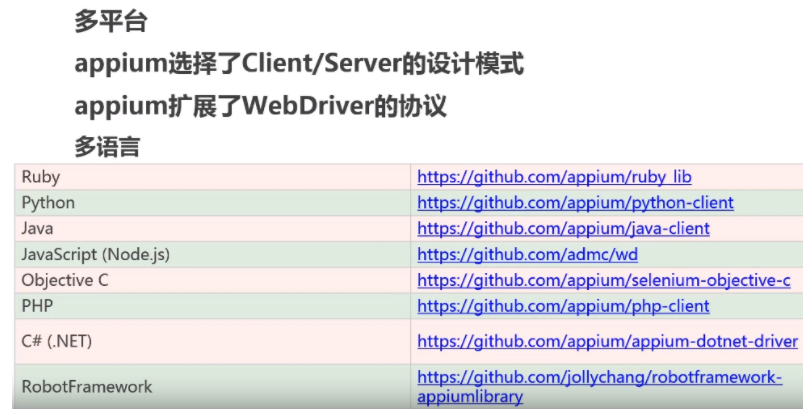
Task: Select the C# (.NET) cell
Action: [213, 341]
